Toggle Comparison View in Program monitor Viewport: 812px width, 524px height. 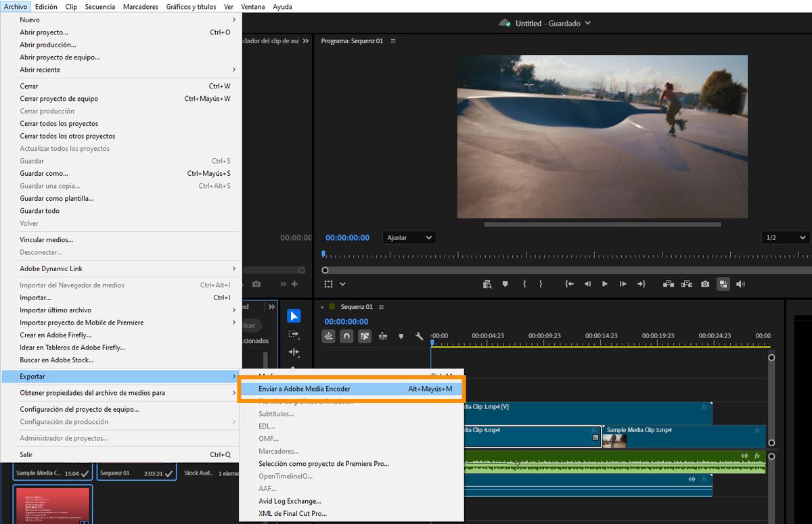click(x=723, y=285)
